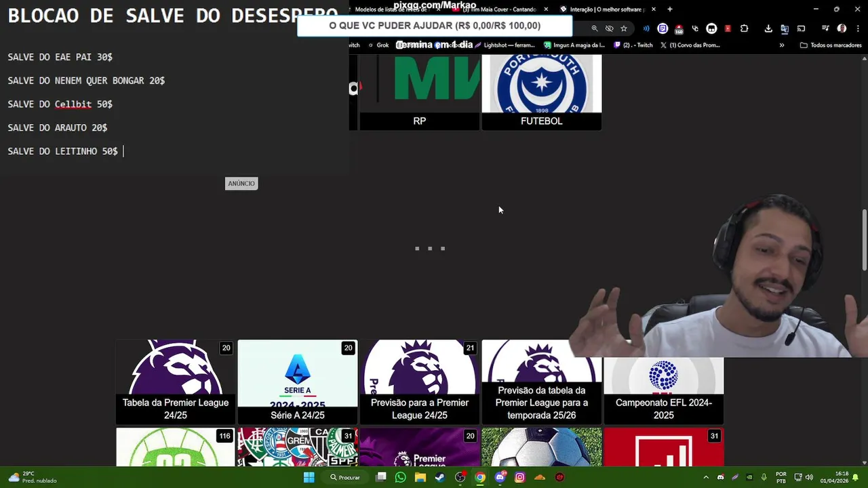The image size is (868, 488).
Task: Open the 'Imgur: A magia da I...' bookmark
Action: click(574, 45)
